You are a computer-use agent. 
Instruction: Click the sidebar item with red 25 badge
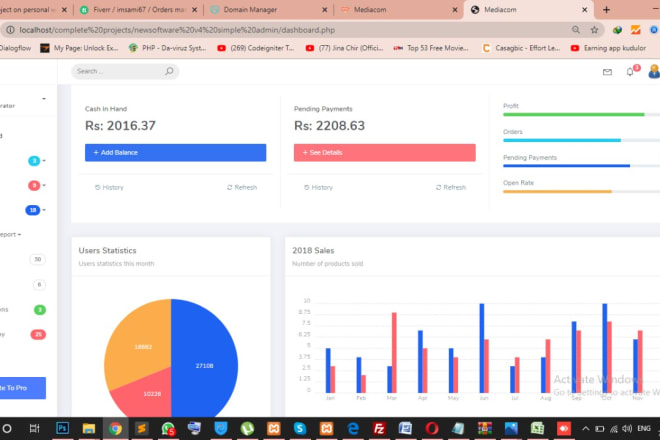38,334
